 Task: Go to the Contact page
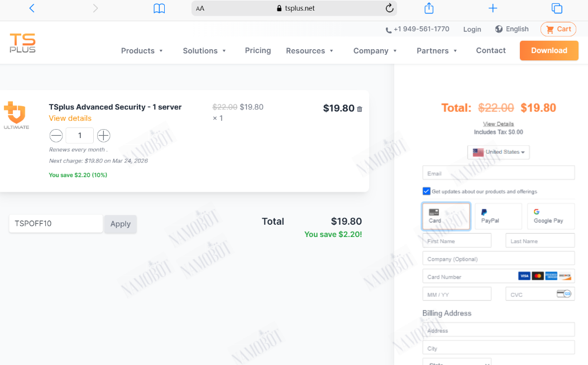(490, 50)
